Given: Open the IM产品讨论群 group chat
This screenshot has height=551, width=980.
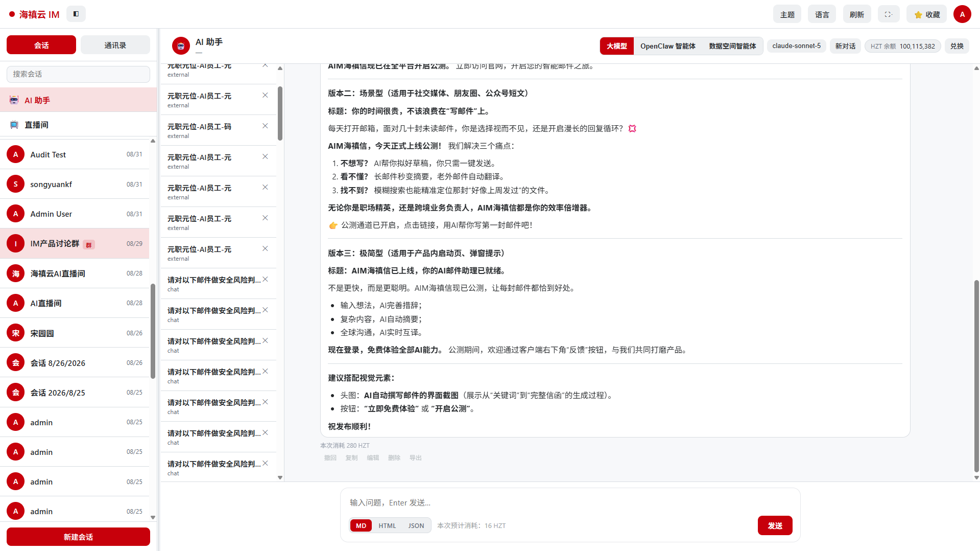Looking at the screenshot, I should click(75, 243).
